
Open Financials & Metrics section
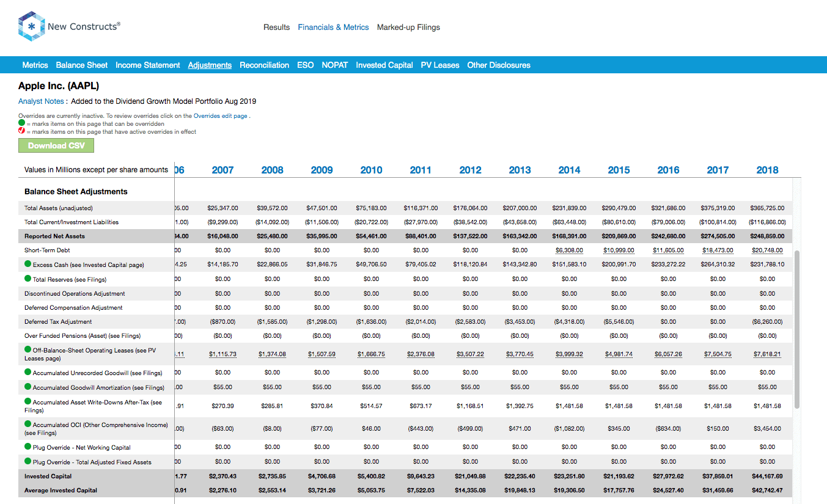point(333,27)
